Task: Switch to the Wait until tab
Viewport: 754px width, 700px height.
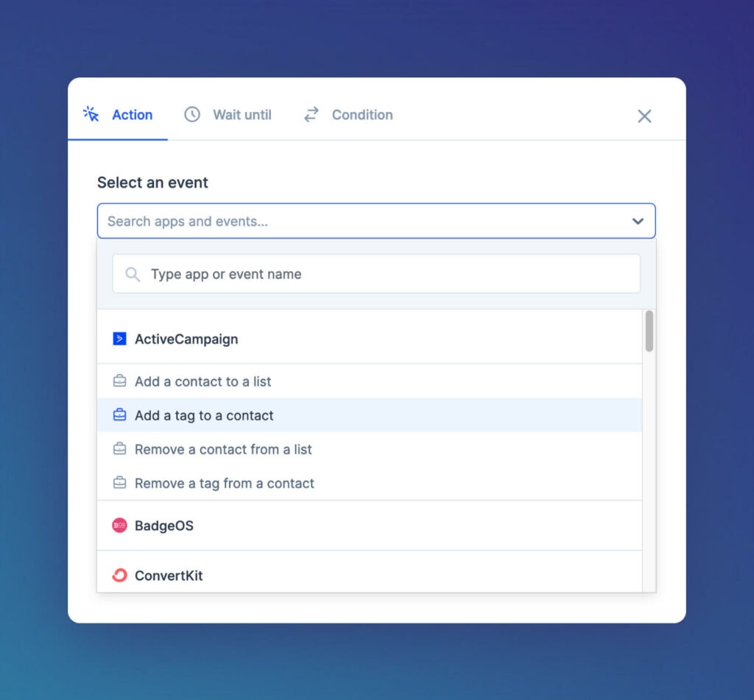Action: tap(242, 115)
